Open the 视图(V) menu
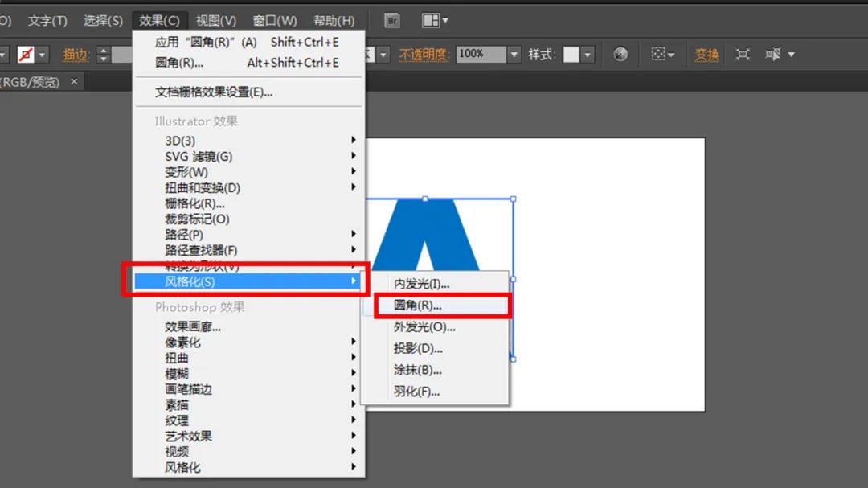This screenshot has height=488, width=868. [216, 20]
